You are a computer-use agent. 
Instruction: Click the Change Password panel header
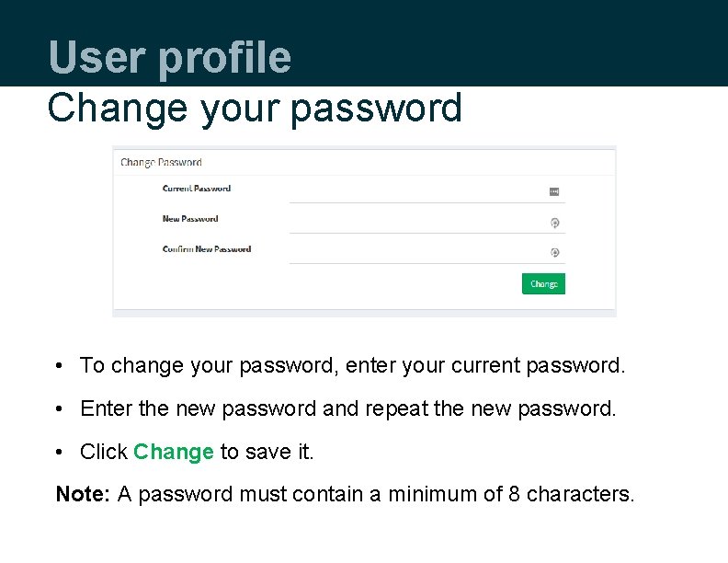(x=161, y=163)
